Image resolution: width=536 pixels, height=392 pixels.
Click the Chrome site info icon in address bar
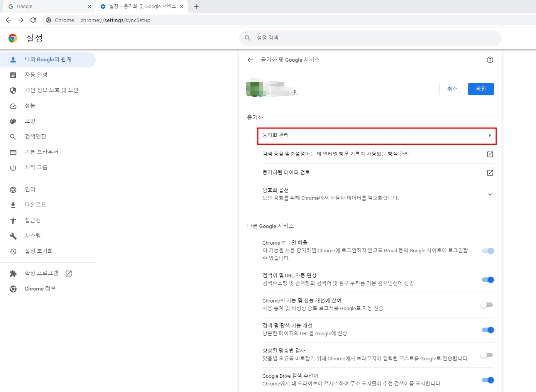pos(49,20)
